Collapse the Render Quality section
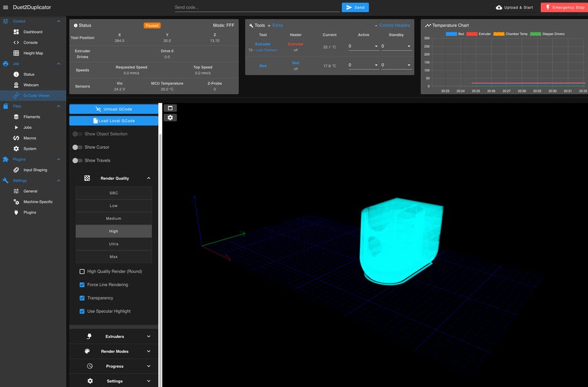 tap(148, 178)
